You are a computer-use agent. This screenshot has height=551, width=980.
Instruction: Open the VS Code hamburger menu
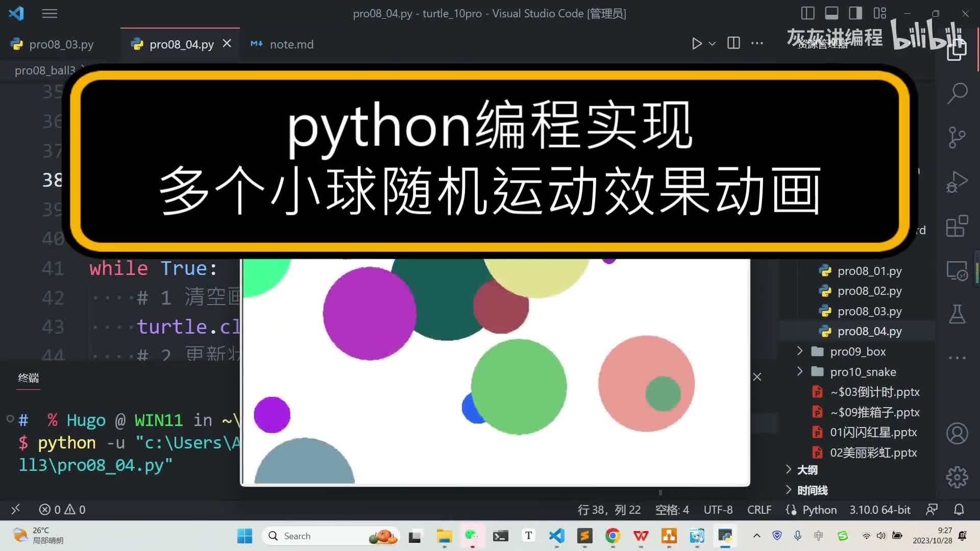(50, 14)
